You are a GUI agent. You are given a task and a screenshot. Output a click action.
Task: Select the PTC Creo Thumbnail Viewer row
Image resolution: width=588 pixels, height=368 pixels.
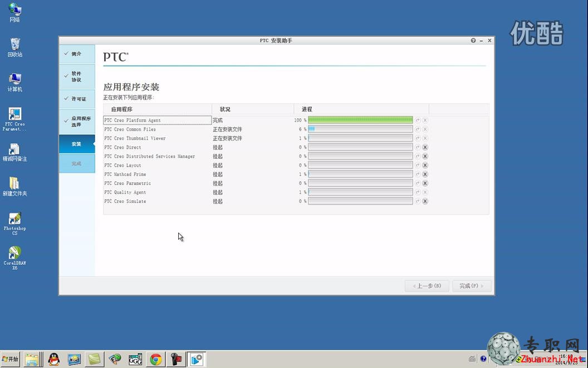(135, 138)
